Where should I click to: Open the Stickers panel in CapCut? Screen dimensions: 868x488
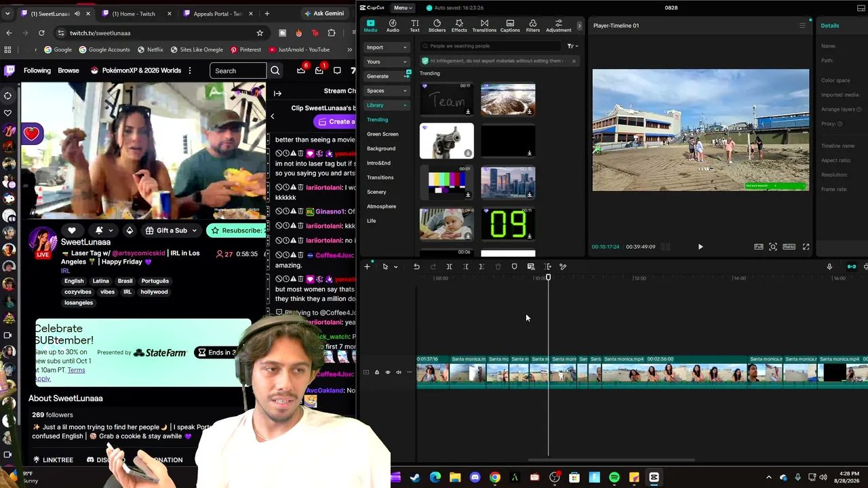pos(437,26)
